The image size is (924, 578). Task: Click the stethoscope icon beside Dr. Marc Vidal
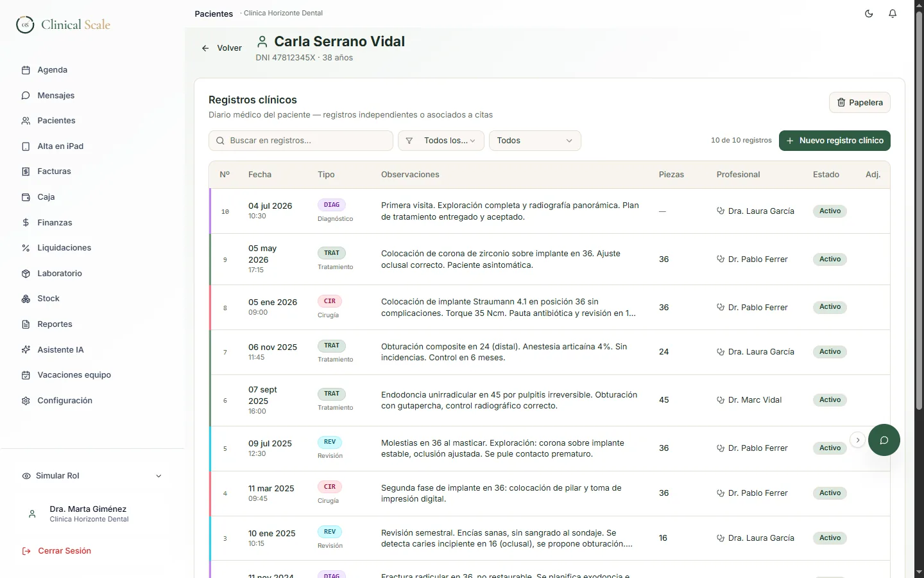click(721, 400)
